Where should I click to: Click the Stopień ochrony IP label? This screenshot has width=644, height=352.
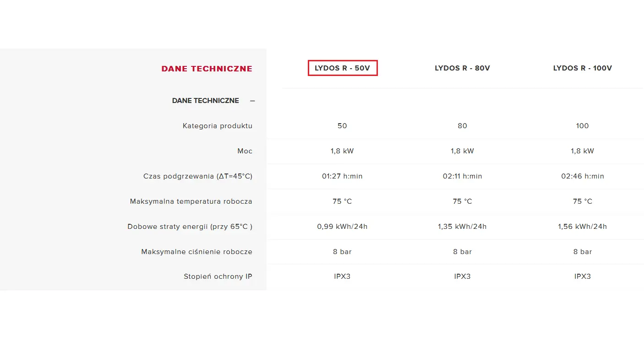tap(218, 276)
